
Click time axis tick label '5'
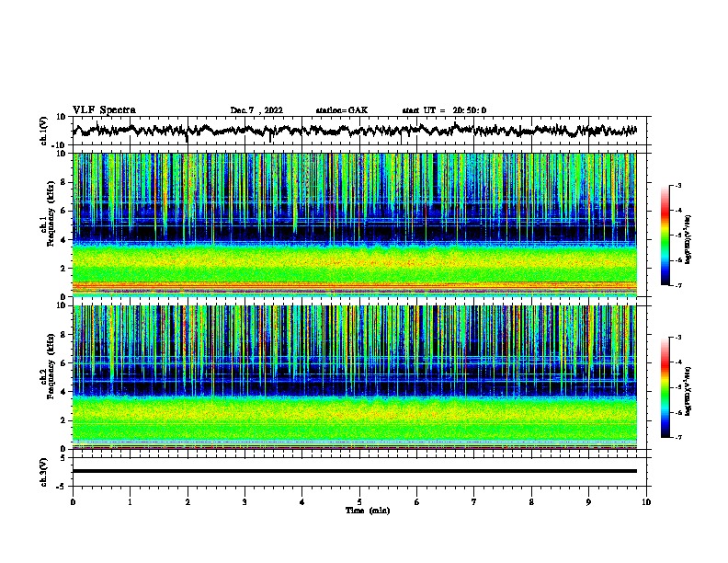(x=359, y=501)
